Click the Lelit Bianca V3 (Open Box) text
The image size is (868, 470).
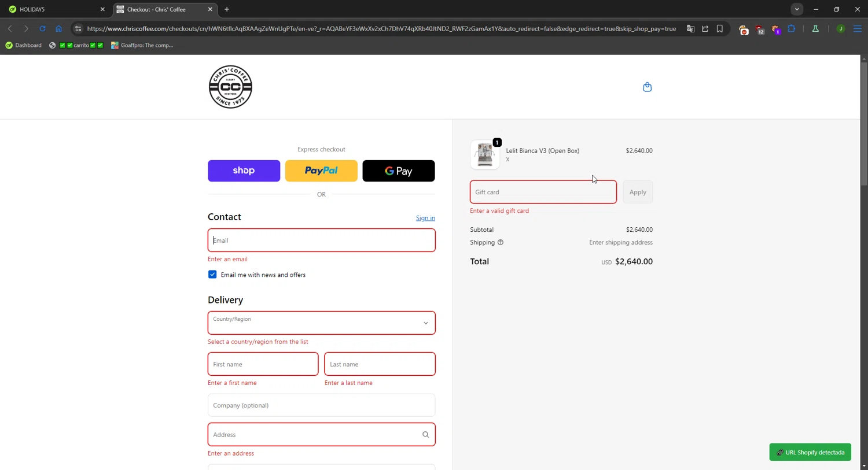tap(543, 150)
